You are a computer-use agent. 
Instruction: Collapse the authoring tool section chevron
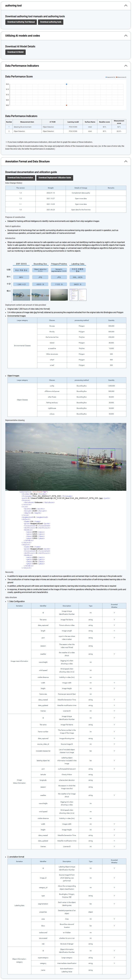tap(125, 6)
